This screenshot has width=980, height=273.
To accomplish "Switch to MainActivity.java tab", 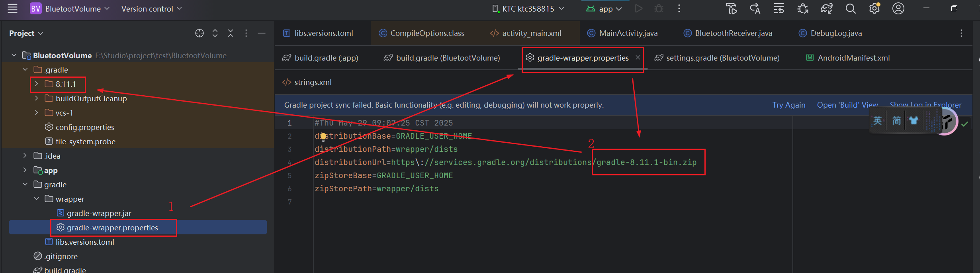I will 623,33.
